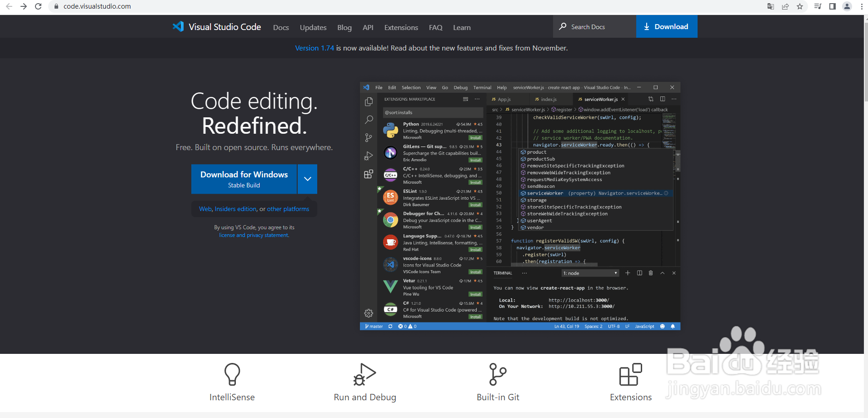Viewport: 868px width, 418px height.
Task: Reload the page with the refresh icon
Action: 38,6
